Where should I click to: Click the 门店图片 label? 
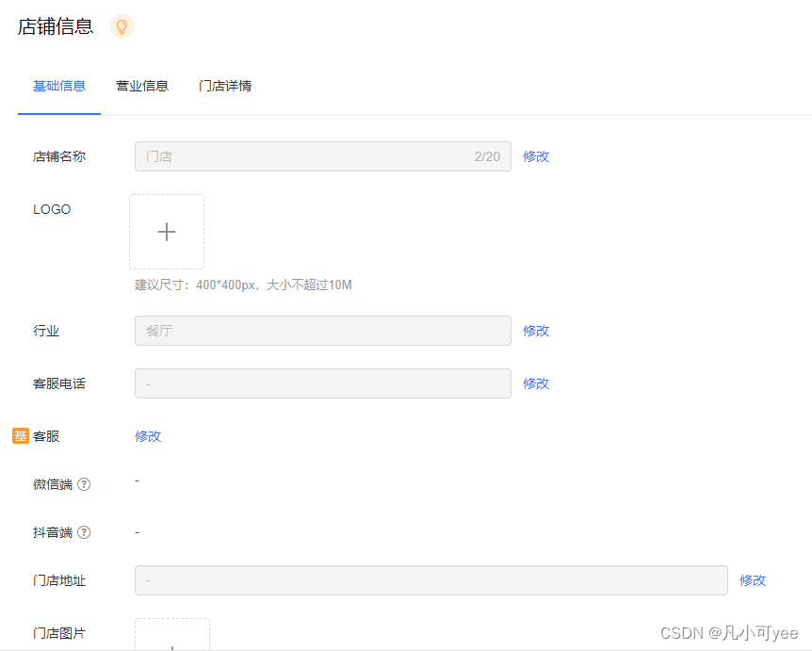[x=59, y=633]
